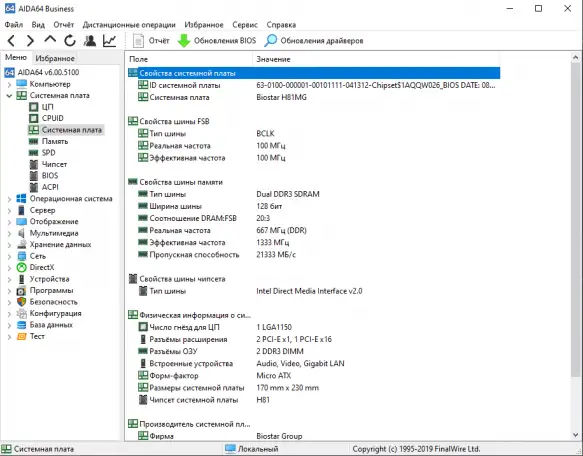Image resolution: width=583 pixels, height=456 pixels.
Task: Click the DirectX Xbox icon
Action: tap(22, 267)
